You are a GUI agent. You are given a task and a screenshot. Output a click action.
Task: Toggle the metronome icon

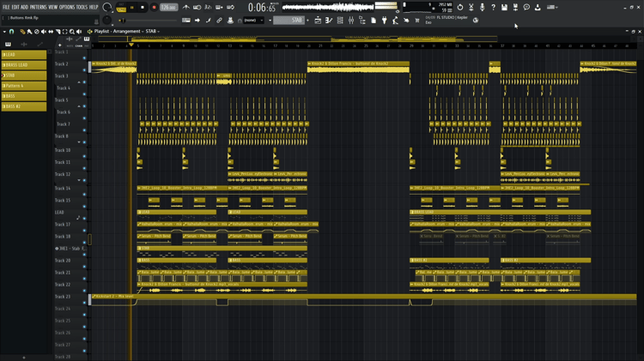186,8
